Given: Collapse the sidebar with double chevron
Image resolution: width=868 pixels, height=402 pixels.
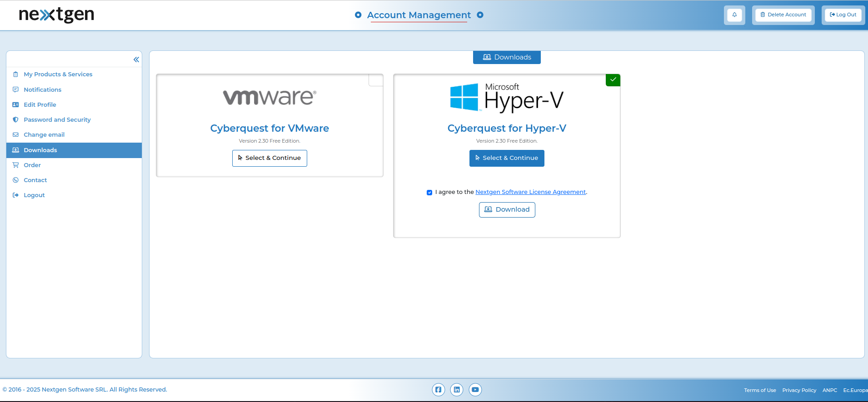Looking at the screenshot, I should [136, 60].
